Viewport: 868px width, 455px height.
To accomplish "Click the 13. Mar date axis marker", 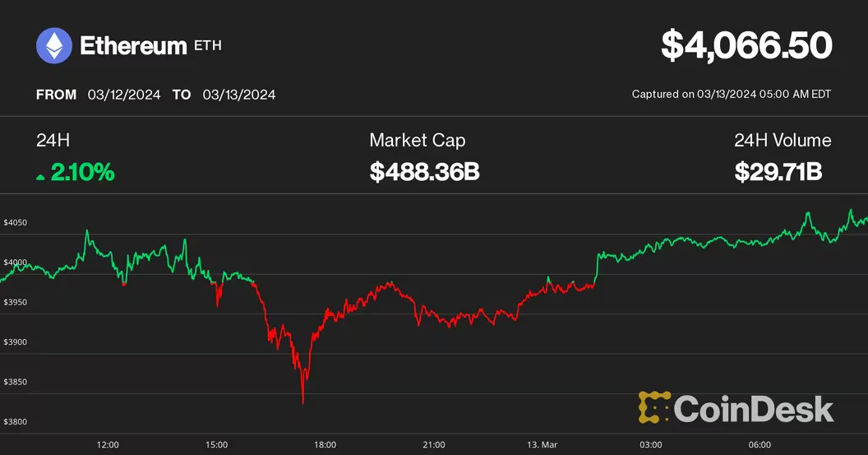I will 542,445.
